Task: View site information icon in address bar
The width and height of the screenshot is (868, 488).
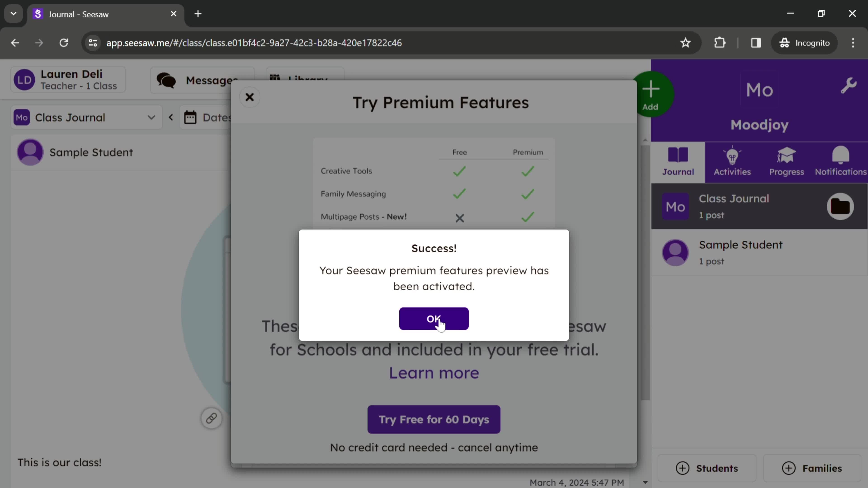Action: (93, 43)
